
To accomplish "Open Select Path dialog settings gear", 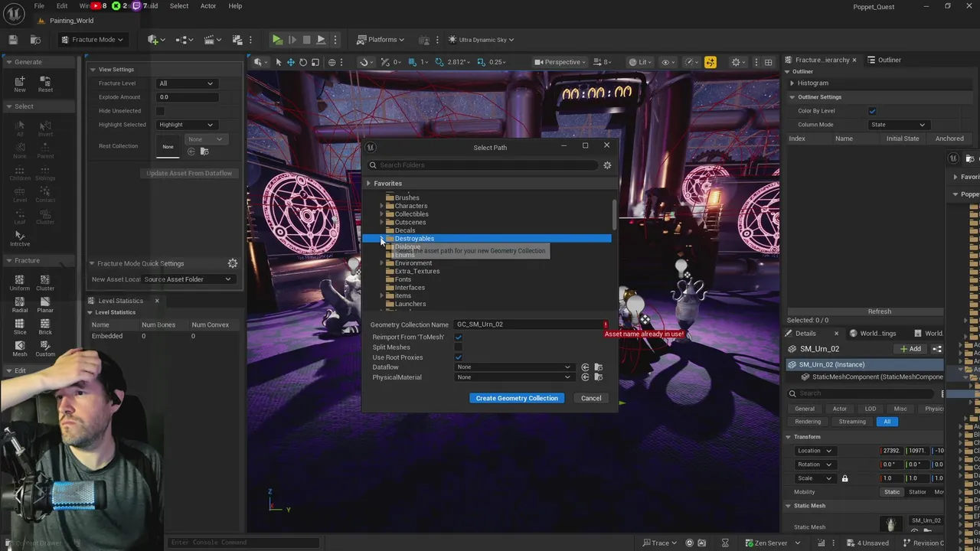I will (x=607, y=165).
